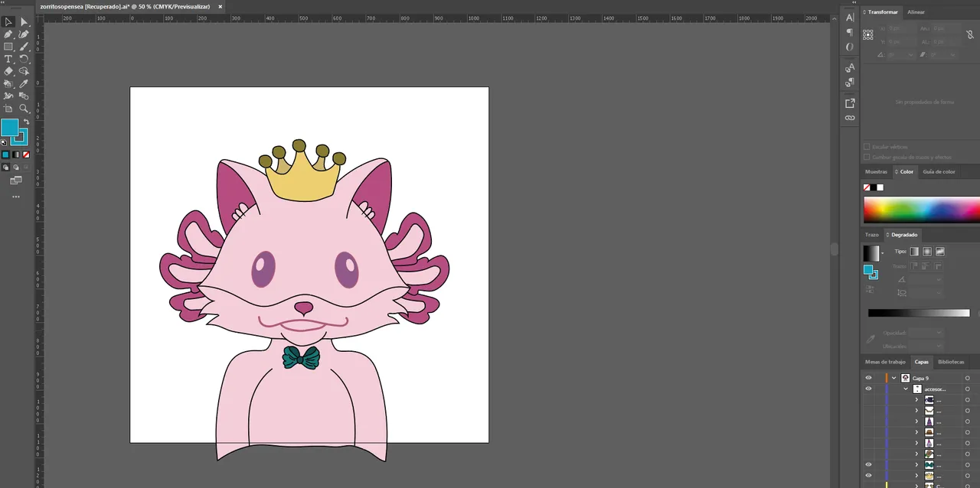Enable Cambiar escala de trazos y efectos checkbox
The width and height of the screenshot is (980, 488).
point(867,157)
